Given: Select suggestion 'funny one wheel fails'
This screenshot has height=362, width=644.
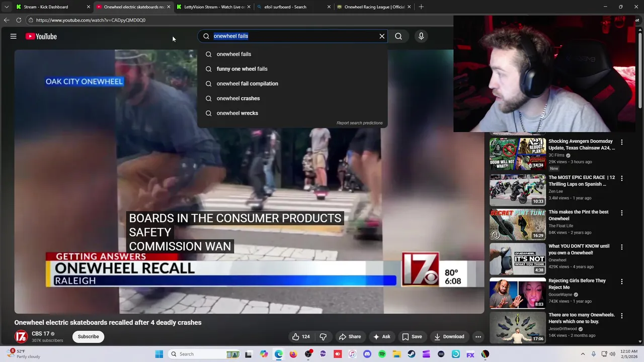Looking at the screenshot, I should pyautogui.click(x=292, y=69).
